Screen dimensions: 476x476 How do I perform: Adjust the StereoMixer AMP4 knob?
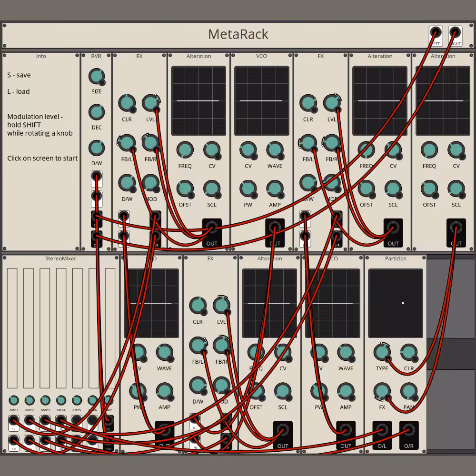pos(61,400)
